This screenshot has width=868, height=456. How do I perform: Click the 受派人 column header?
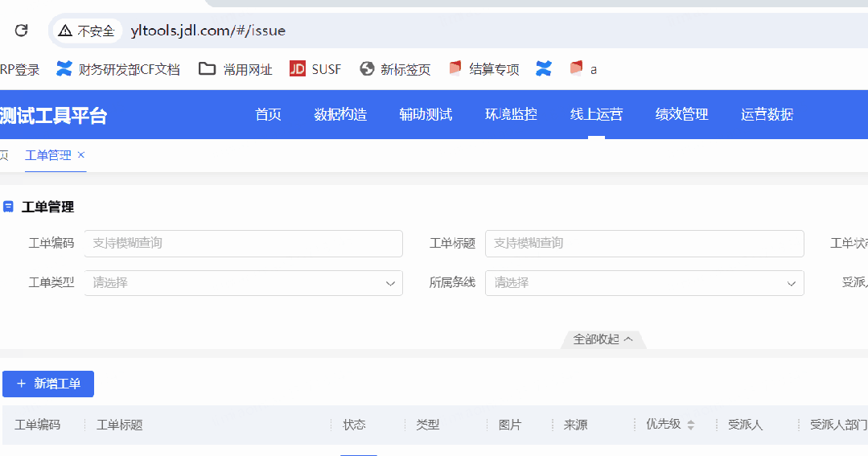tap(745, 425)
